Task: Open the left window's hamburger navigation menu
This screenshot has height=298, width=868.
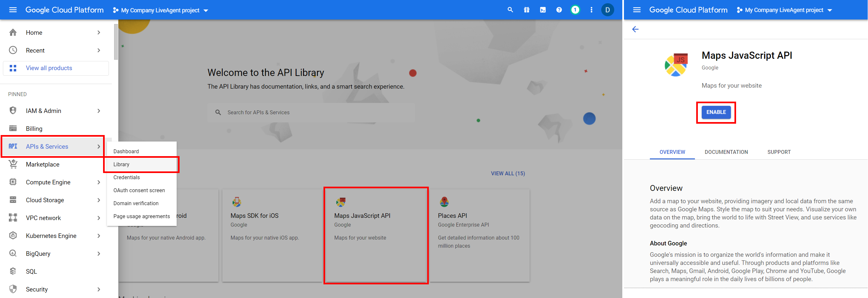Action: [13, 10]
